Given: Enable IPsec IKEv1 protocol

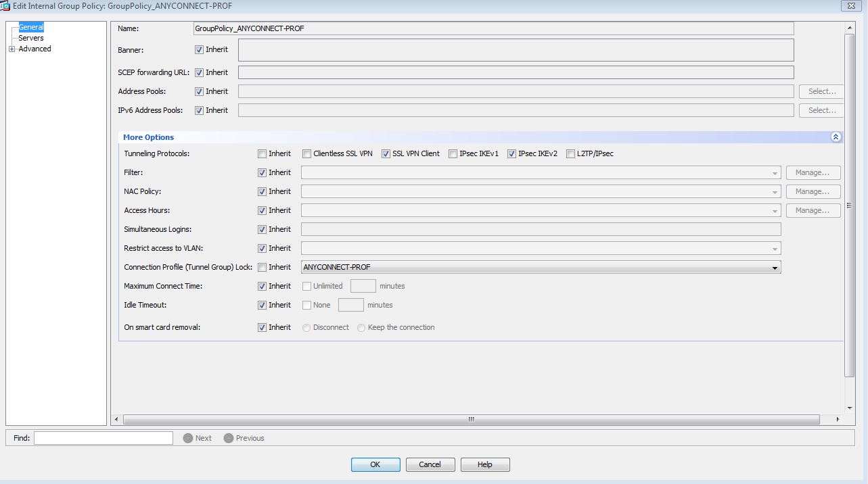Looking at the screenshot, I should [x=453, y=153].
